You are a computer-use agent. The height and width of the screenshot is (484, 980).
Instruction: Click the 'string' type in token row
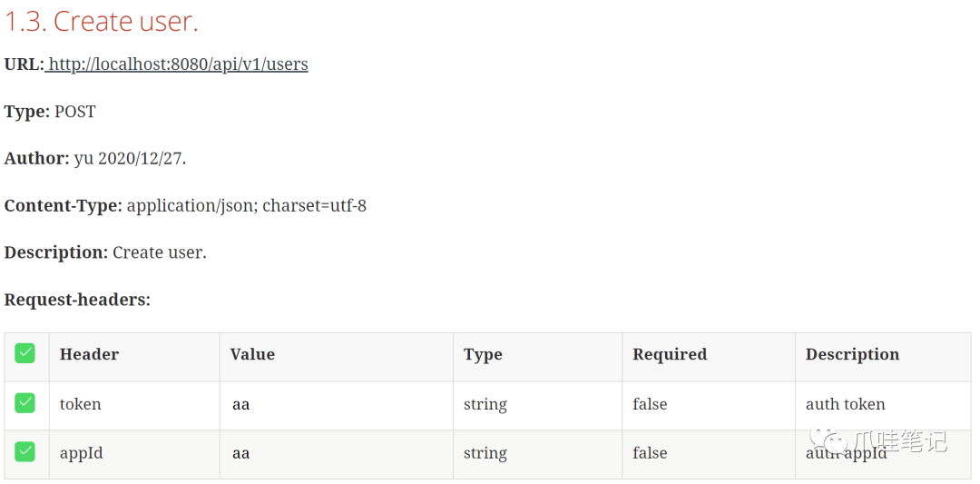(485, 405)
